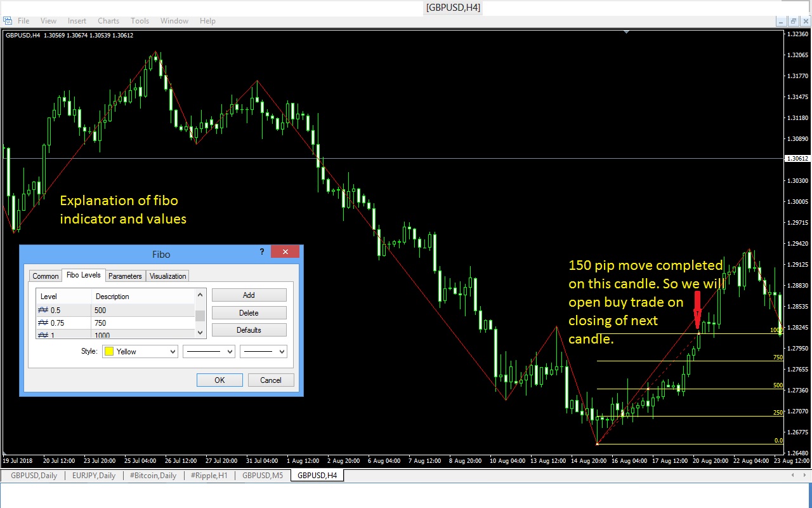Switch to the EURJPY,Daily chart tab
The width and height of the screenshot is (812, 508).
pyautogui.click(x=94, y=475)
